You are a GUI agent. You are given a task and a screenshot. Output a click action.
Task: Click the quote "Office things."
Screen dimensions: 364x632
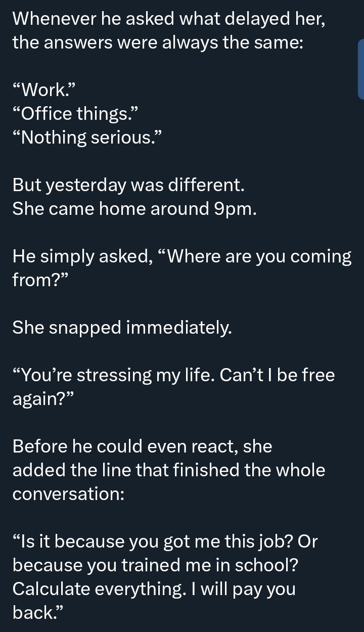75,114
